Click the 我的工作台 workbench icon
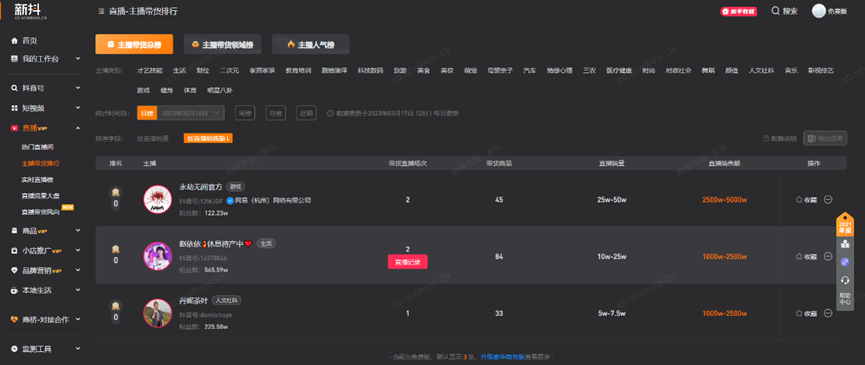 tap(14, 58)
